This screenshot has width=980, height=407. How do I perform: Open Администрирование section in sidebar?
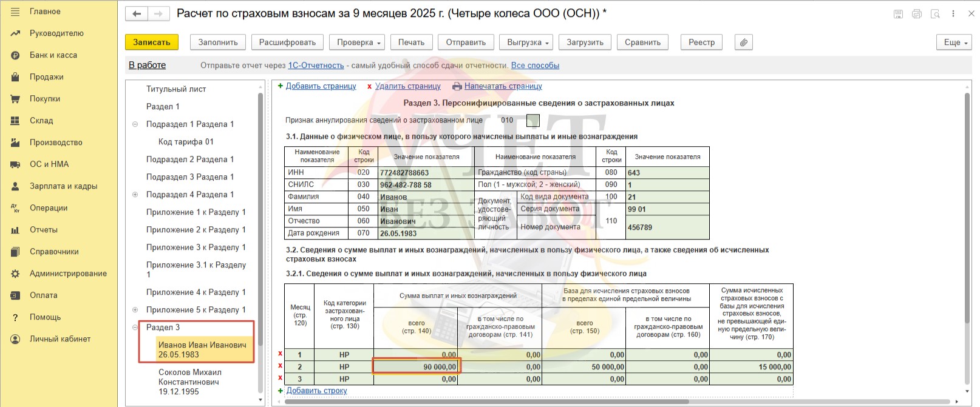68,274
